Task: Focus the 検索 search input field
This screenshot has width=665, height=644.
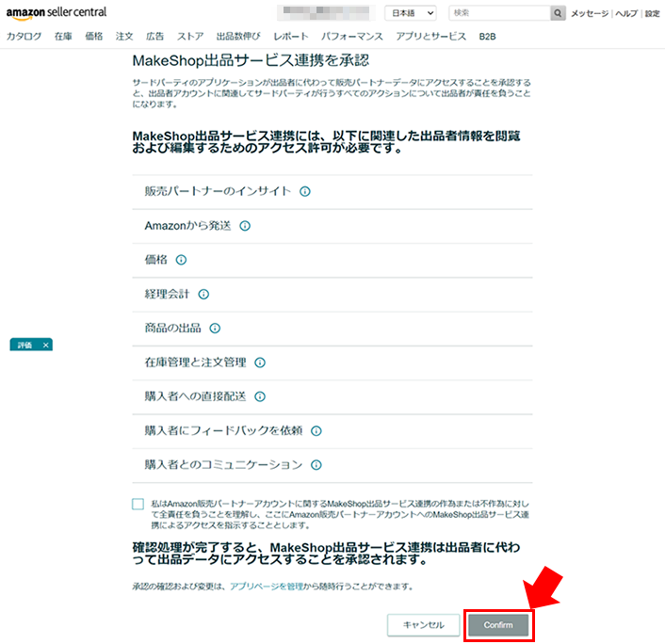Action: (x=499, y=13)
